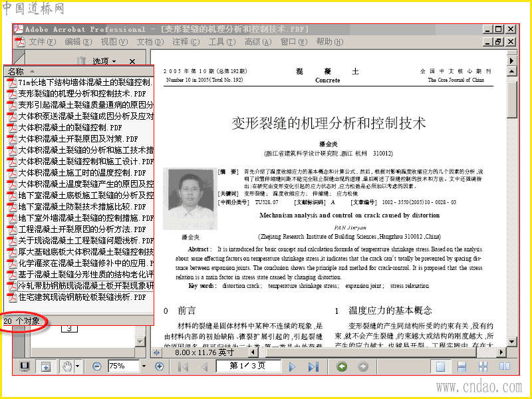Switch to continuous page layout
Image resolution: width=532 pixels, height=399 pixels.
462,367
